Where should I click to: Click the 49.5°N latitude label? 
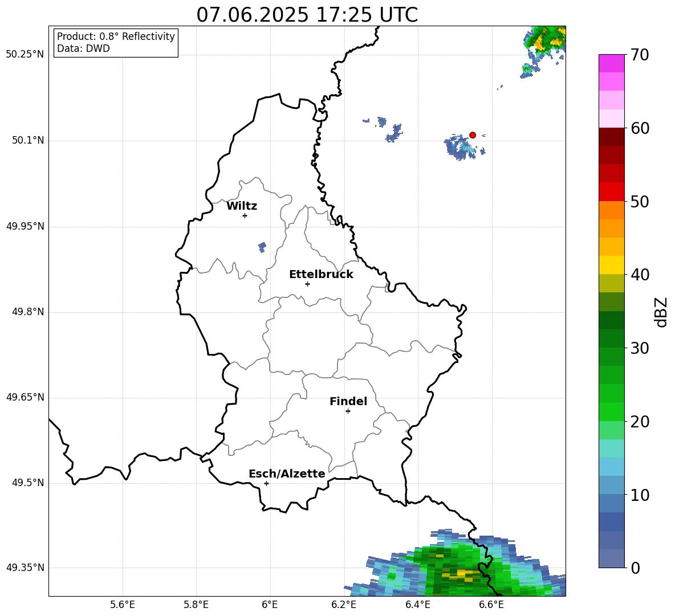pyautogui.click(x=28, y=483)
